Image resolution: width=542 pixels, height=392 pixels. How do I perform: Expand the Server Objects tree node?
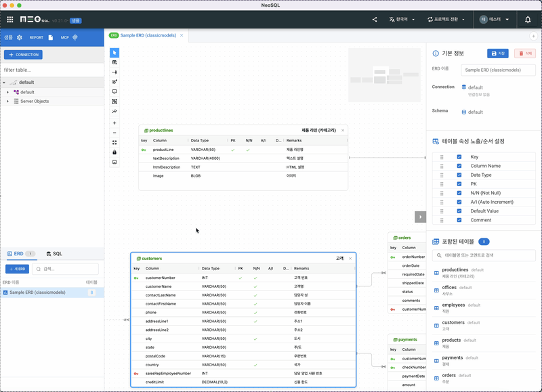tap(7, 101)
